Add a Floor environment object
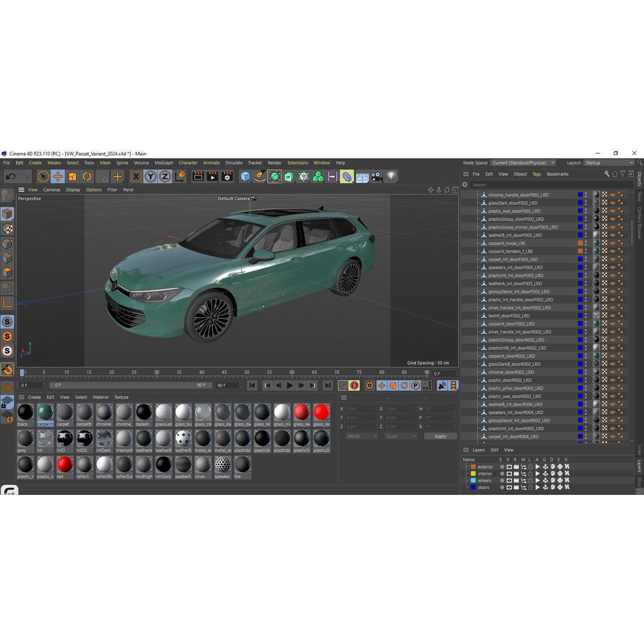This screenshot has height=644, width=644. pos(362,177)
